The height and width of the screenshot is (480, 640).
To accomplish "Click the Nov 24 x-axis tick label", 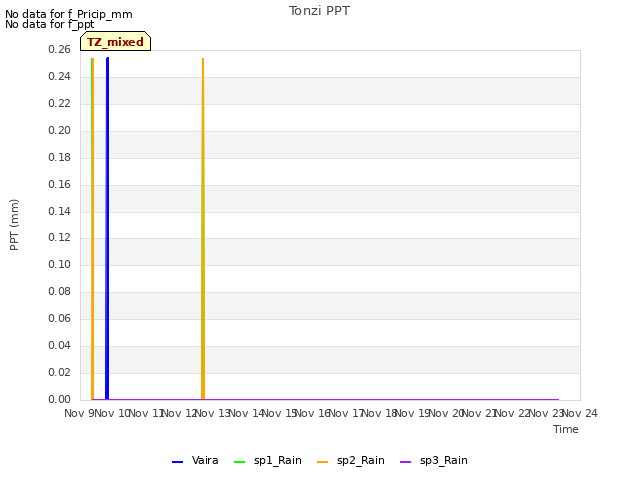I will click(580, 413).
